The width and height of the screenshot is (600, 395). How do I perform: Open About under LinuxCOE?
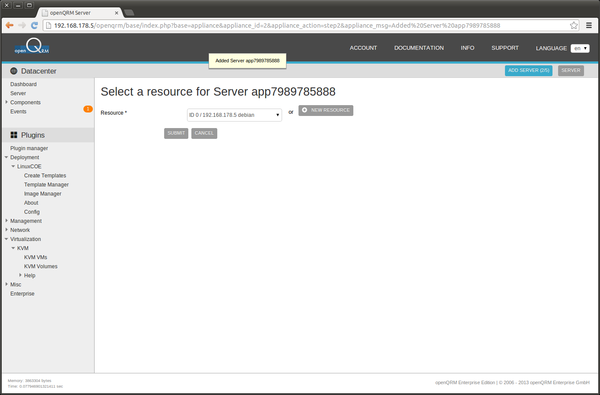click(x=31, y=203)
